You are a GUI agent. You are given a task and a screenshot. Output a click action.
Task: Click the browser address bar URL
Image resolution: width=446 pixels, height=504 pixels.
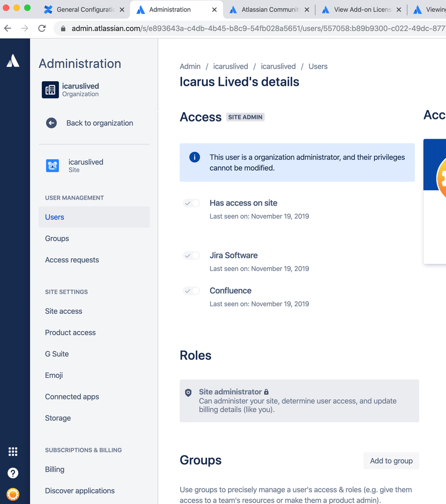click(257, 29)
